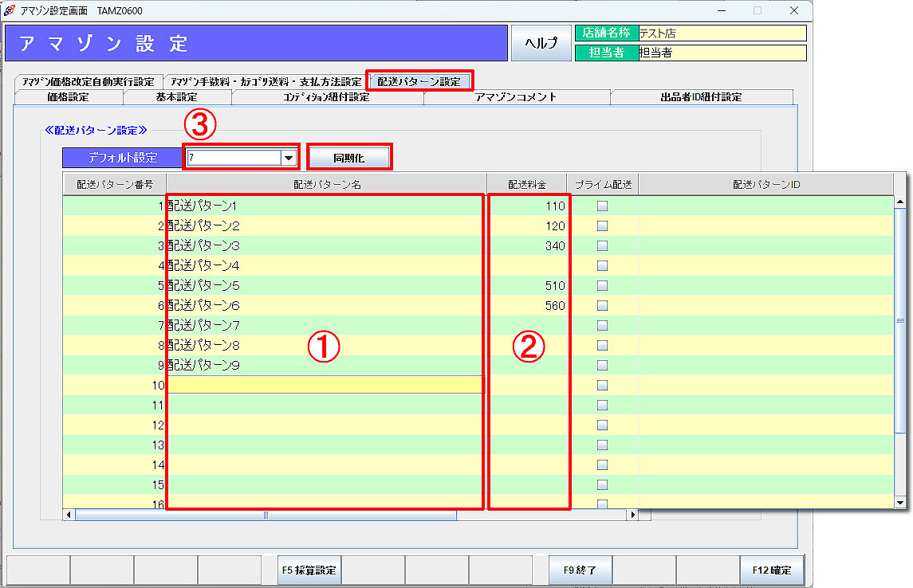The image size is (913, 588).
Task: Click the 店舗名称 field showing テスト店
Action: [722, 33]
